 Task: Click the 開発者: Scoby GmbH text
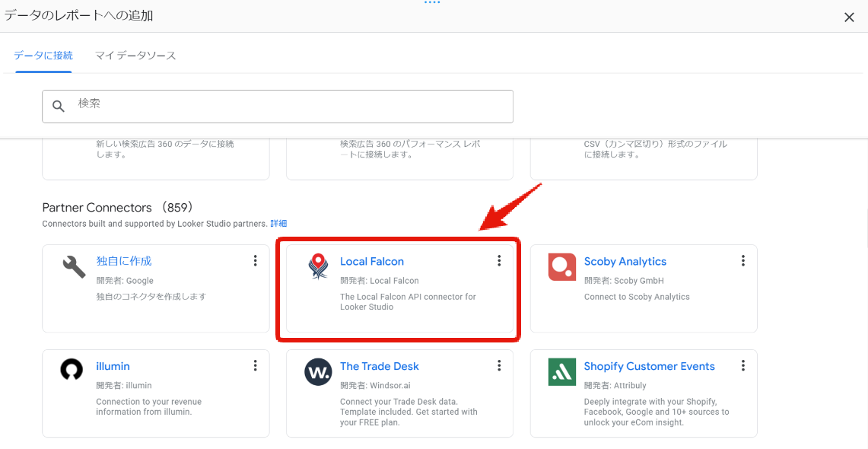point(624,281)
